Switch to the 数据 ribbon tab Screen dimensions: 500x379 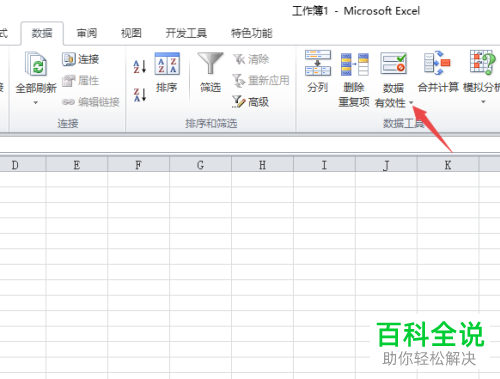click(x=42, y=33)
